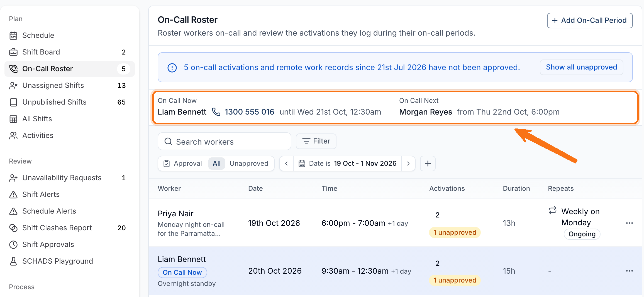Viewport: 644px width, 297px height.
Task: Click the Ongoing repeat badge
Action: [x=582, y=234]
